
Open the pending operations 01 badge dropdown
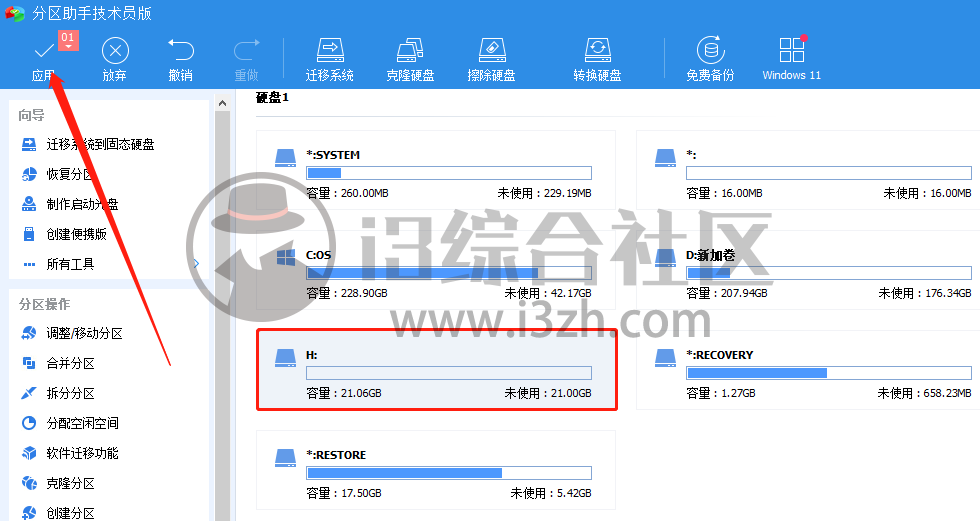68,41
